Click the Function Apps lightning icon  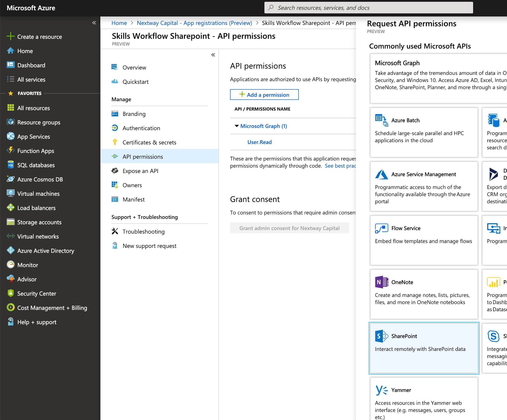(x=11, y=150)
